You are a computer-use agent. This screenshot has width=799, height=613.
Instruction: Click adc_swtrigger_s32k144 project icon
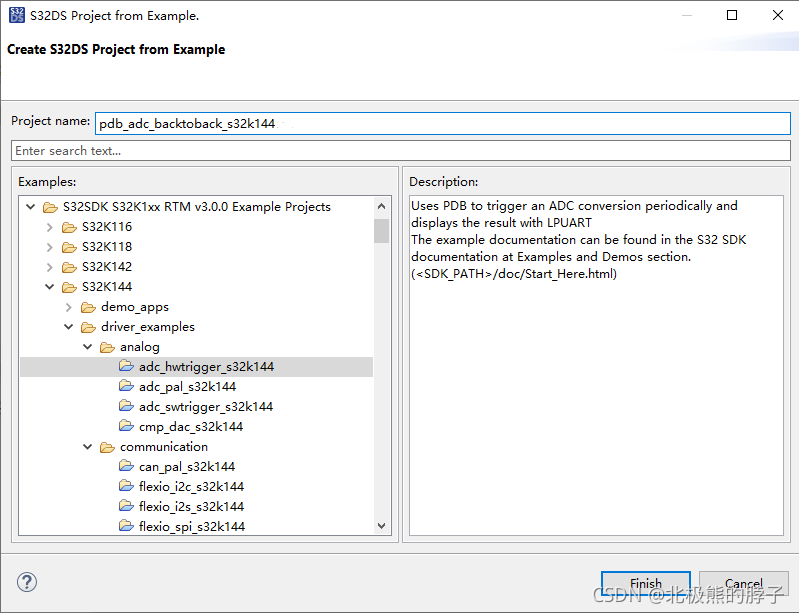(126, 406)
